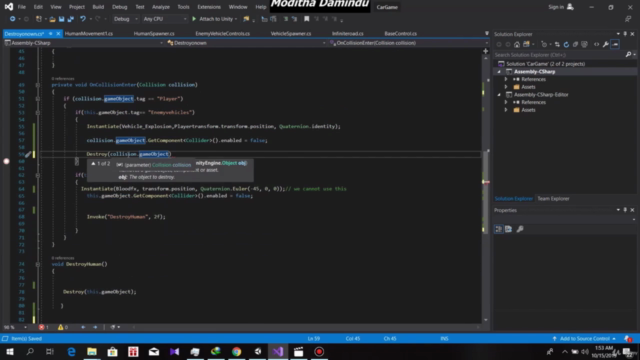Switch to the EnemyVehicleControls.cs tab
The image size is (640, 360).
click(222, 33)
